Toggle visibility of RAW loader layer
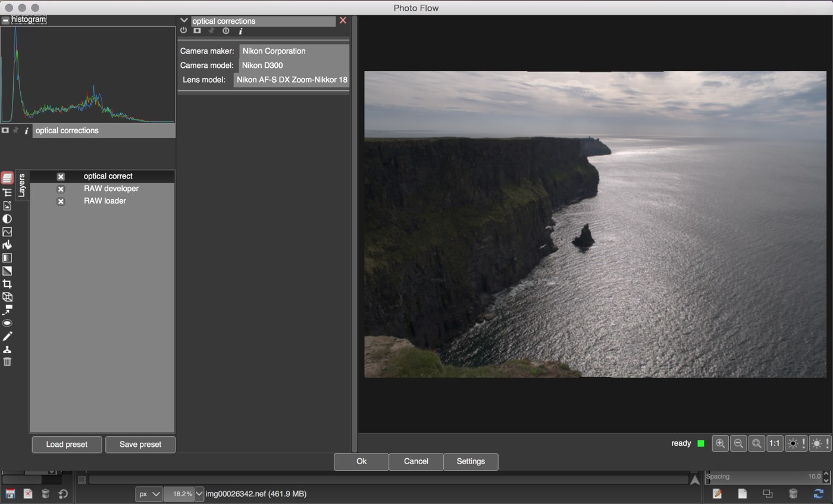The height and width of the screenshot is (504, 833). 61,202
